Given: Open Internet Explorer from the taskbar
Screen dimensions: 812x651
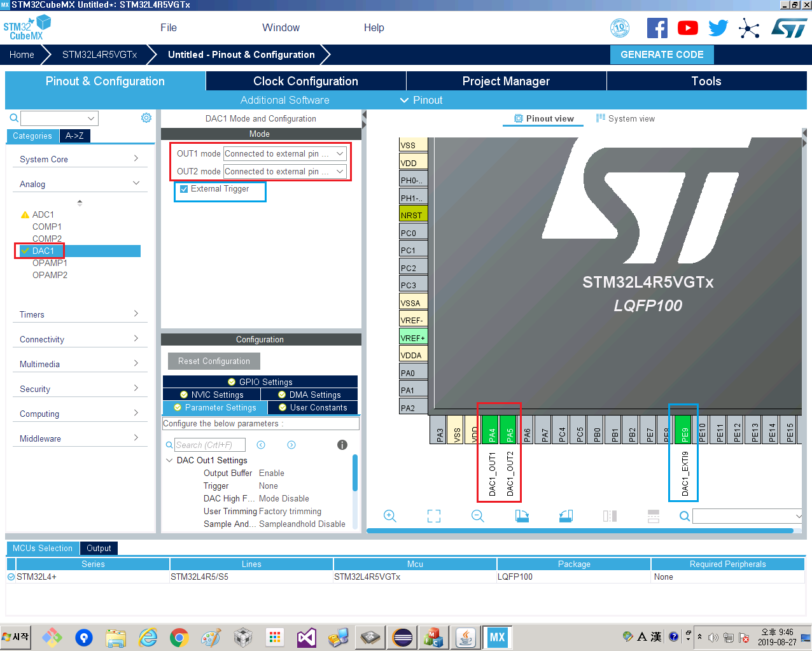Looking at the screenshot, I should tap(148, 637).
